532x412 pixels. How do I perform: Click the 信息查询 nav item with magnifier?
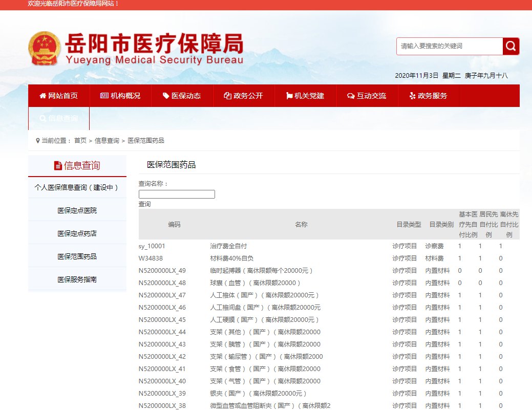point(59,119)
